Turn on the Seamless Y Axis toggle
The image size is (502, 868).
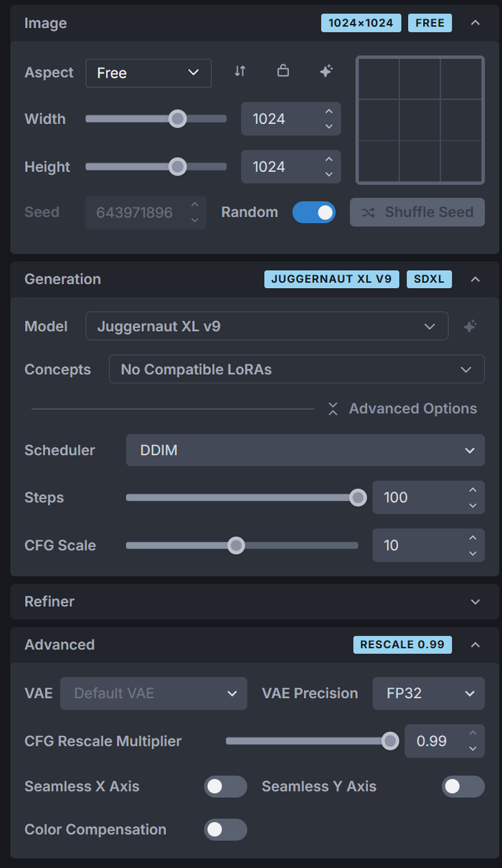pos(463,787)
